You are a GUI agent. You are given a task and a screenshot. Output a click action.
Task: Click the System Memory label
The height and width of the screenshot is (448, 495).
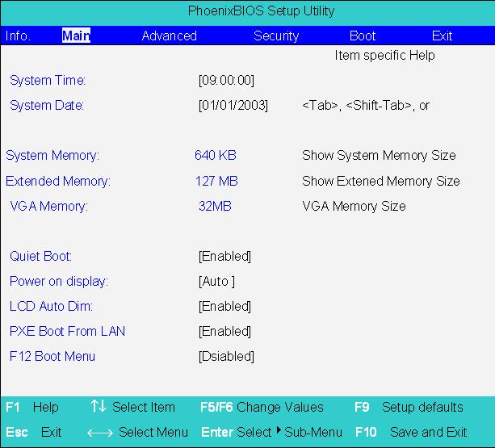52,156
